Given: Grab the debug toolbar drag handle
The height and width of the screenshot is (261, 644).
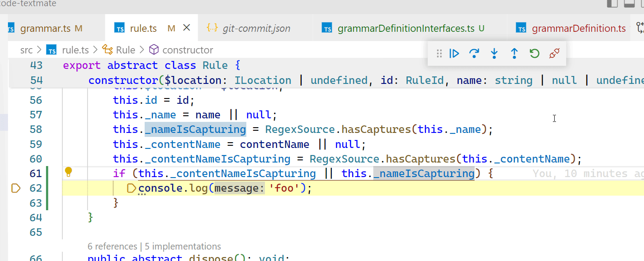Looking at the screenshot, I should 439,53.
